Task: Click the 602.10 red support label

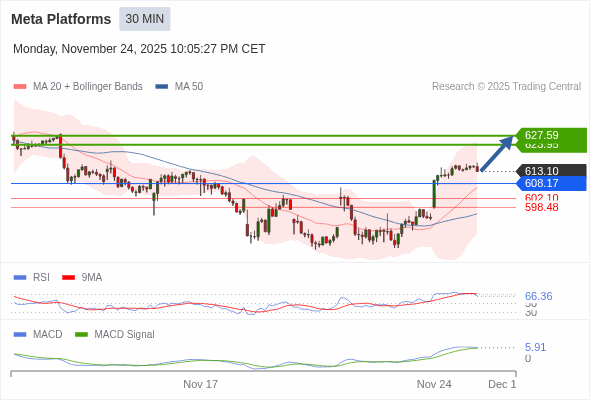Action: 541,198
